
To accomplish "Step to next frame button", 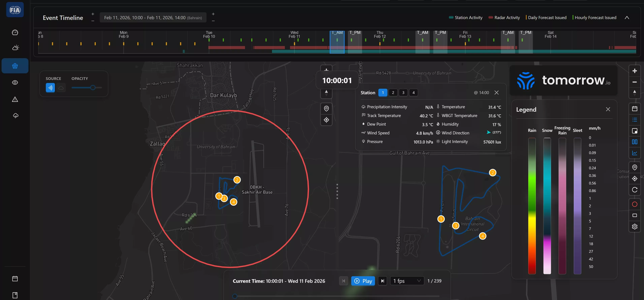I will click(383, 281).
